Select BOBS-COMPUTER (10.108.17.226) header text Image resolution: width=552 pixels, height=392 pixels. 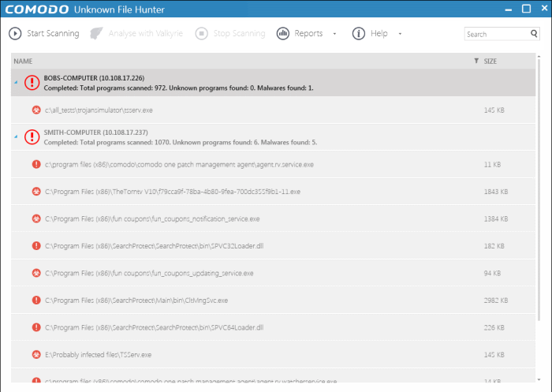[94, 78]
